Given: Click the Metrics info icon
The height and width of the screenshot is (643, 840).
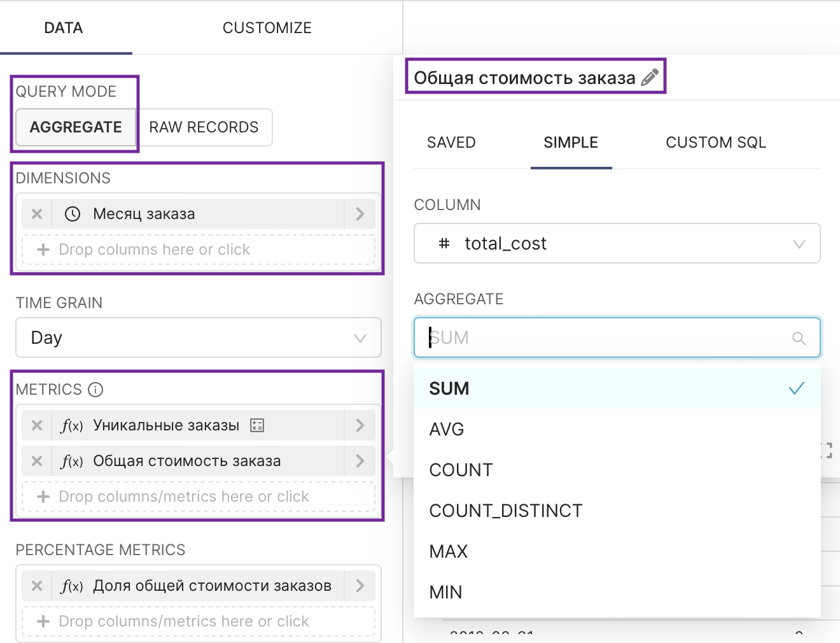Looking at the screenshot, I should (x=95, y=390).
